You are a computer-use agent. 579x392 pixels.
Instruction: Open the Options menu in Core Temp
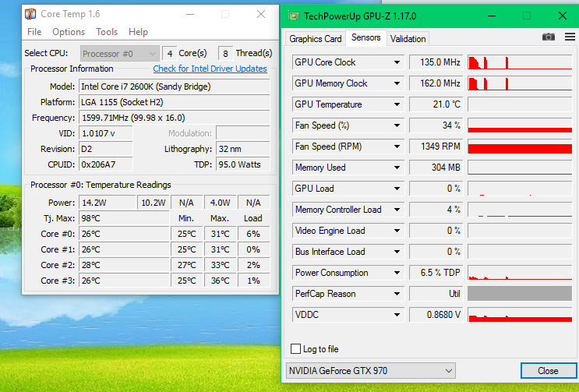pyautogui.click(x=69, y=32)
